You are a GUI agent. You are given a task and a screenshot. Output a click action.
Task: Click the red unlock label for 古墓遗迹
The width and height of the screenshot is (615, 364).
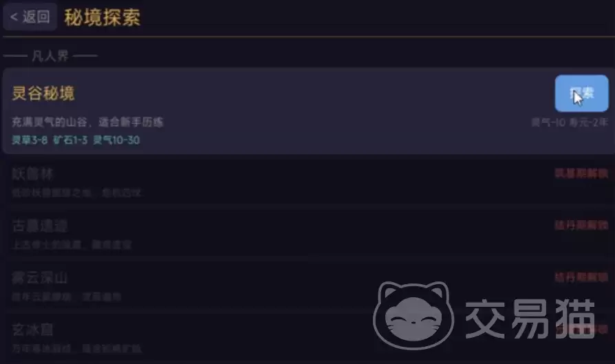point(581,225)
